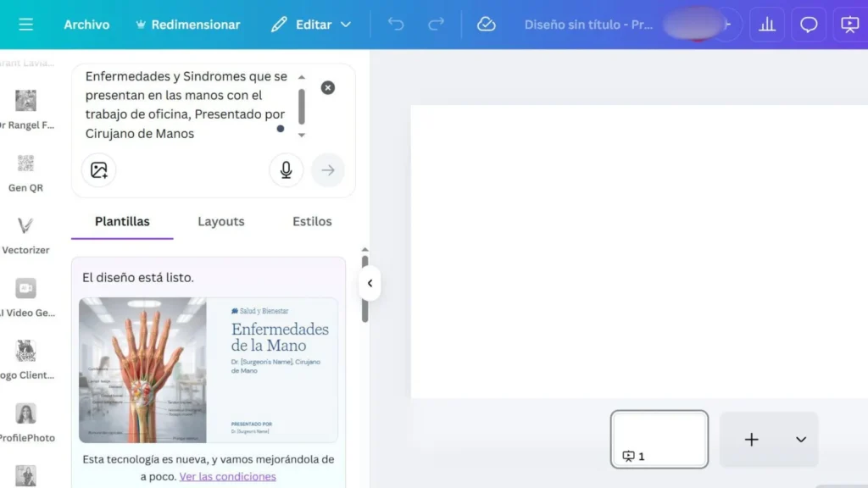
Task: Activate the microphone voice input
Action: pos(287,170)
